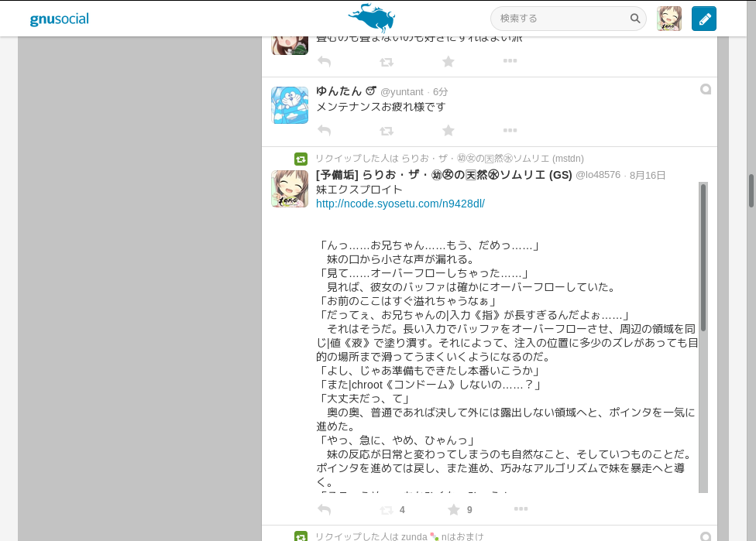This screenshot has width=756, height=541.
Task: Focus the 検索する search field
Action: 559,19
